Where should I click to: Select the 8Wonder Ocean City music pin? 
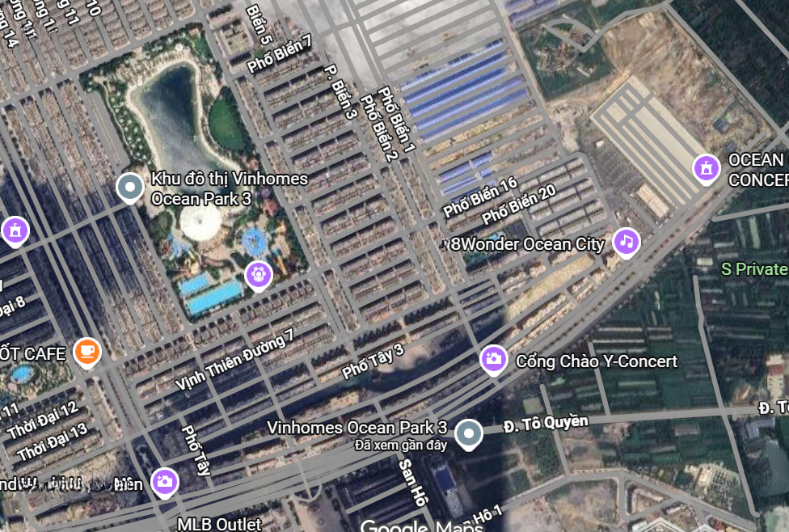626,243
